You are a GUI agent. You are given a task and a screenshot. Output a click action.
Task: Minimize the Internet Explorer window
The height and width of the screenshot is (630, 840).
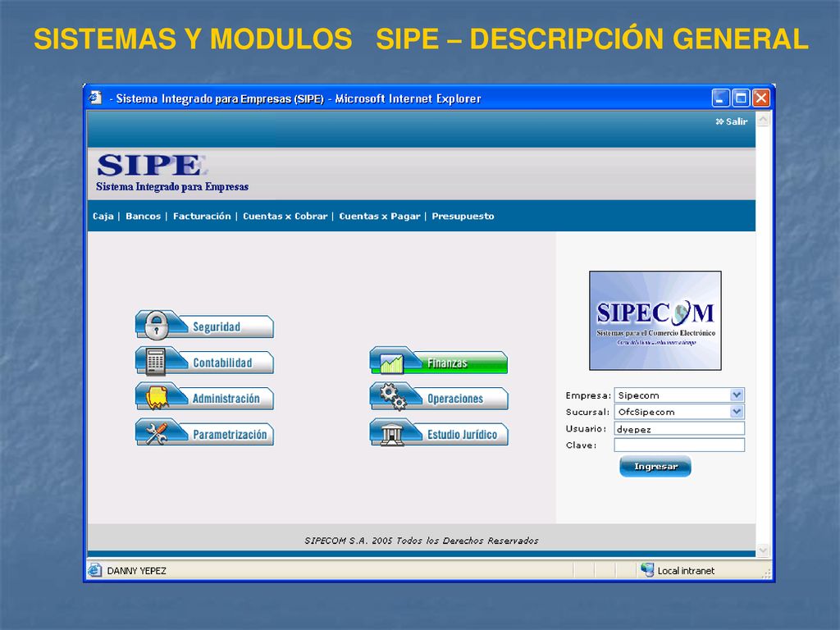pos(720,98)
